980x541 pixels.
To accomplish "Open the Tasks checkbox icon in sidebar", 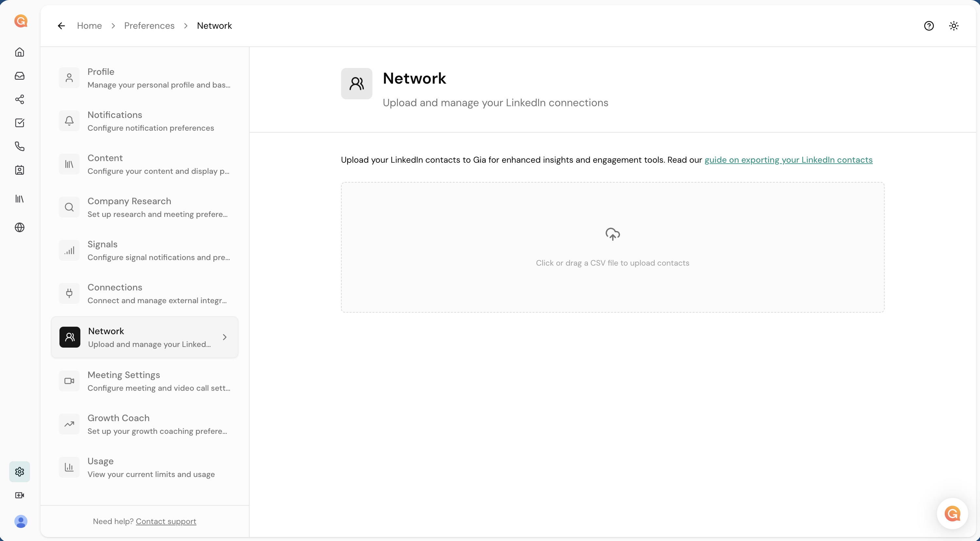I will [x=20, y=123].
